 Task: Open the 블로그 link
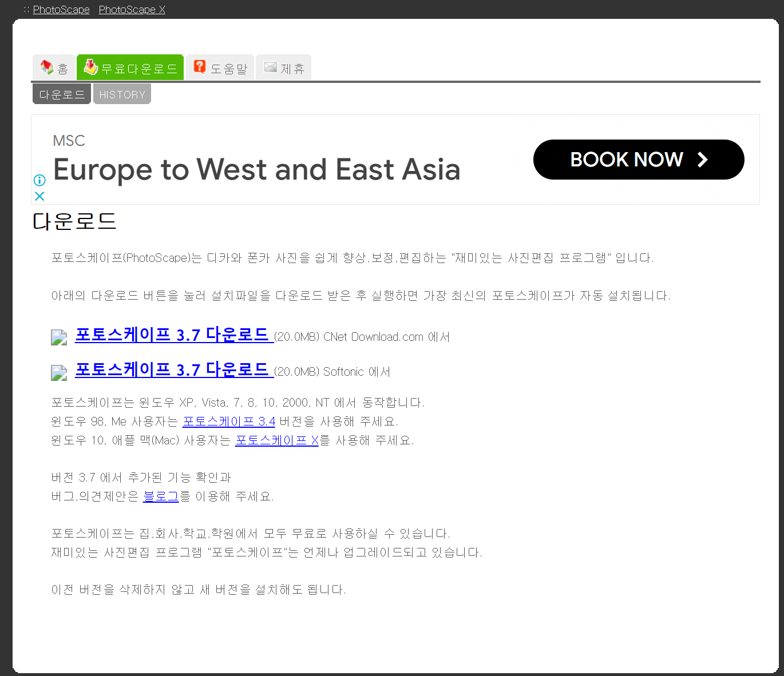(x=161, y=496)
